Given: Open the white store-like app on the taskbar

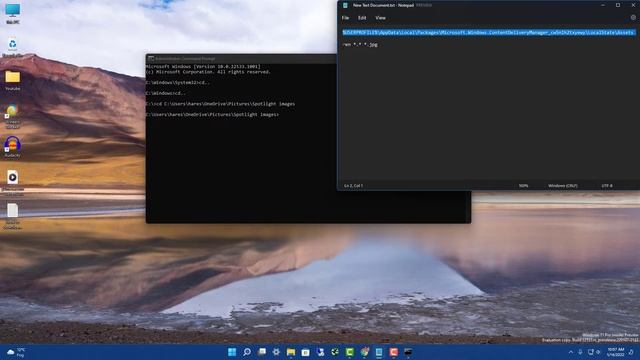Looking at the screenshot, I should 305,352.
